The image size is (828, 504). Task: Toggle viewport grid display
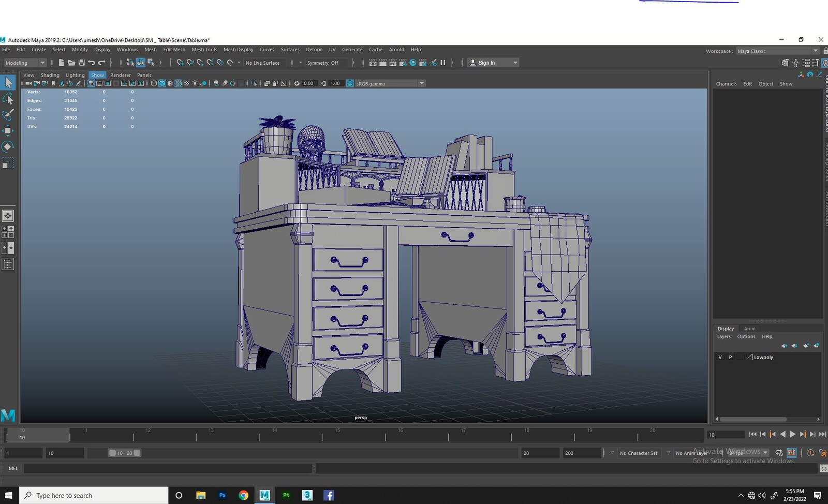pyautogui.click(x=91, y=83)
